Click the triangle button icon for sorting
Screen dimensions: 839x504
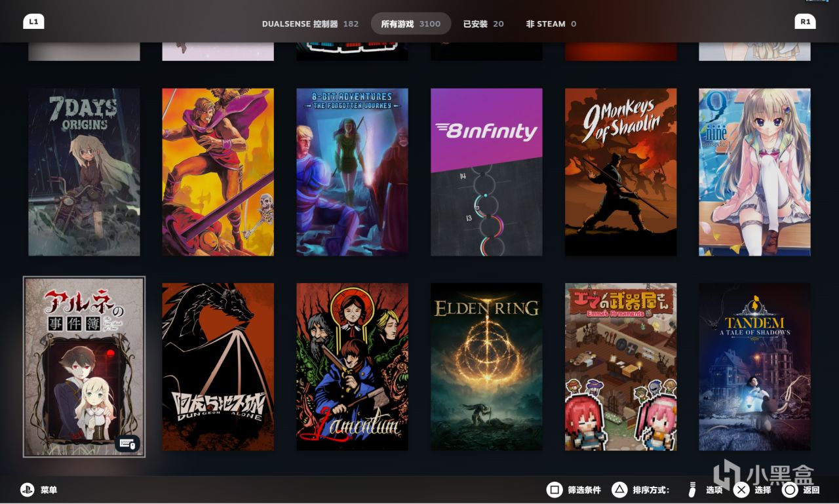click(619, 490)
